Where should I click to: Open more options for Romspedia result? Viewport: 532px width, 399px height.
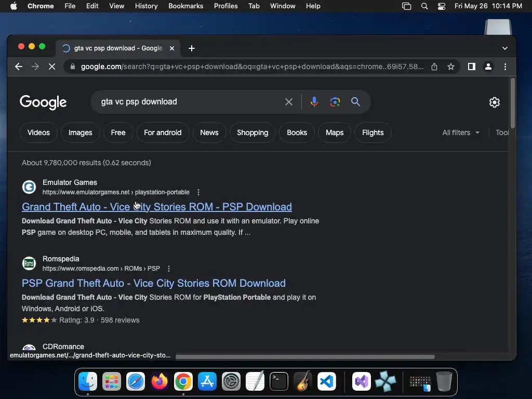pyautogui.click(x=169, y=269)
